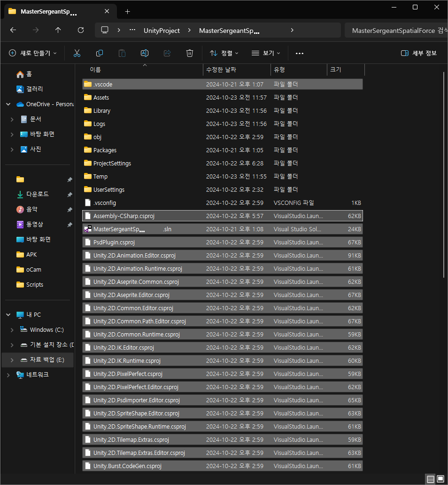
Task: Click the Cut scissors icon
Action: pyautogui.click(x=77, y=53)
